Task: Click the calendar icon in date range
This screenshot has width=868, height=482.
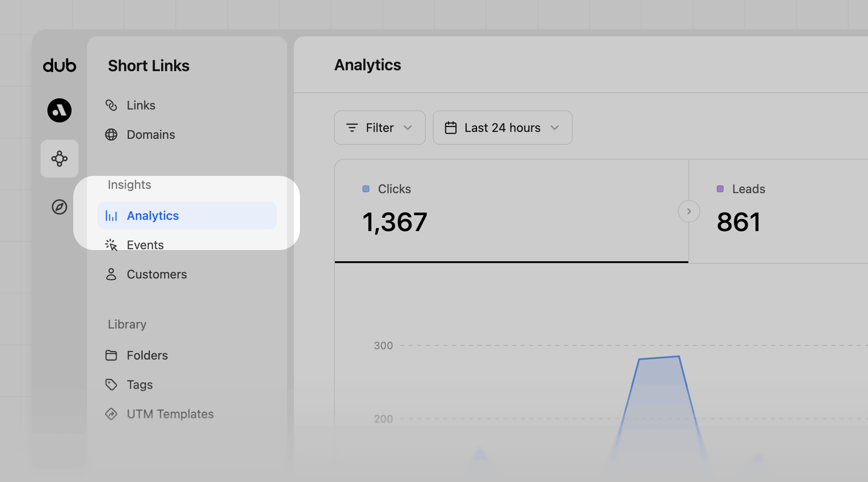Action: tap(451, 128)
